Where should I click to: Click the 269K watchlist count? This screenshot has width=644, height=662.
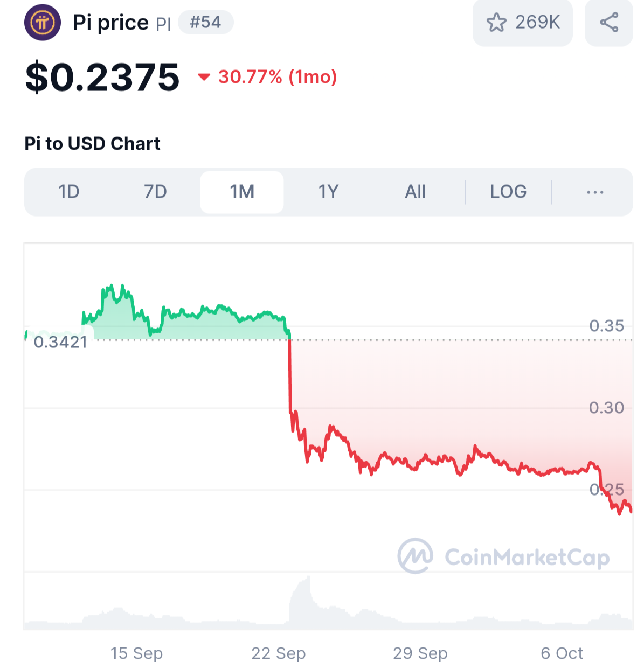[537, 23]
